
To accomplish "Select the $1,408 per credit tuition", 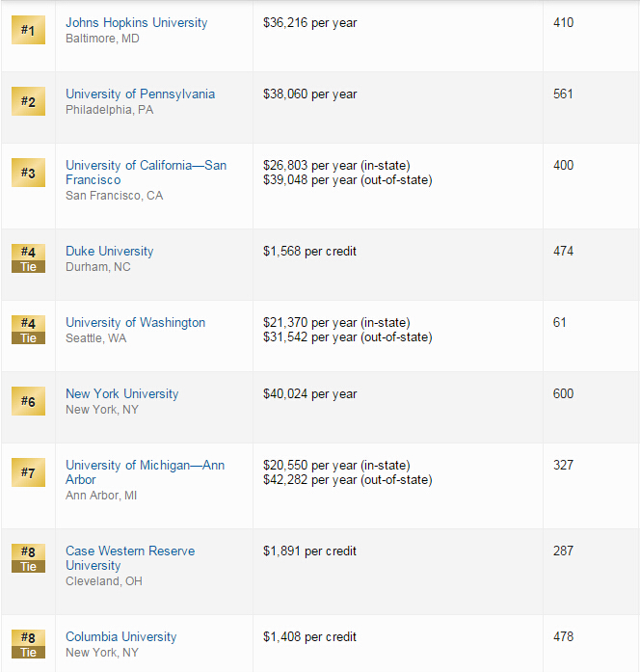I will (x=309, y=637).
